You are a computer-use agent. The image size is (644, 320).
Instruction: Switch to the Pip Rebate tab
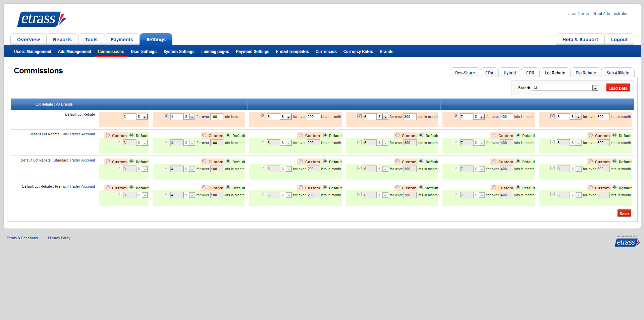click(586, 73)
